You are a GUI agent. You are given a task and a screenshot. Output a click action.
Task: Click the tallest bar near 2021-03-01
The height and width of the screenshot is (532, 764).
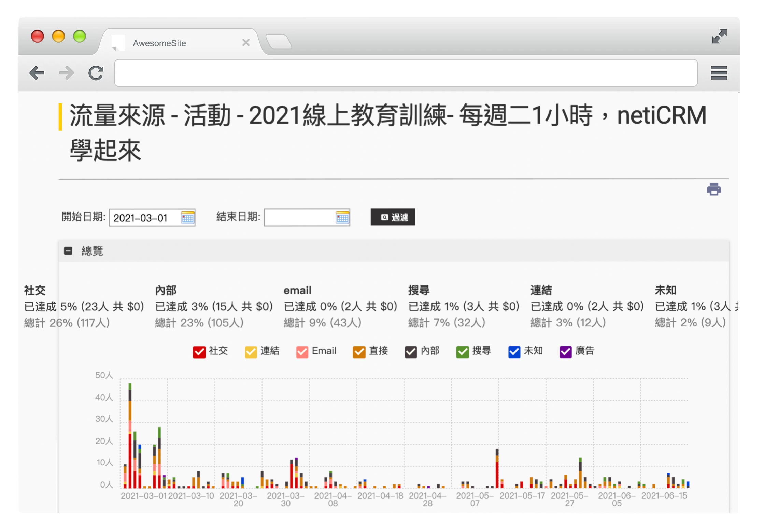coord(130,436)
